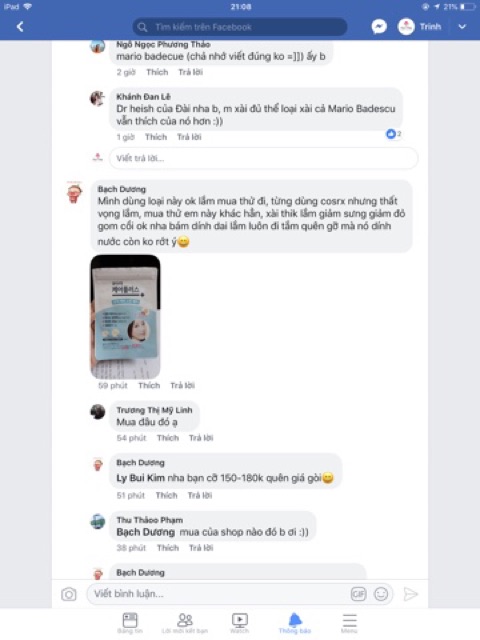Open the camera icon beside the comment box

(69, 594)
